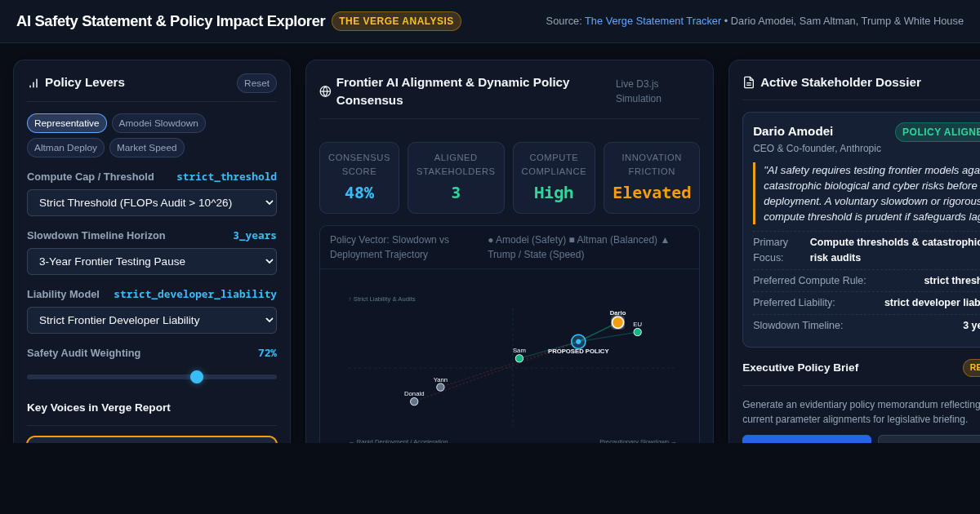Click the Slowdown Timeline row in dossier
Image resolution: width=980 pixels, height=514 pixels.
(x=866, y=326)
